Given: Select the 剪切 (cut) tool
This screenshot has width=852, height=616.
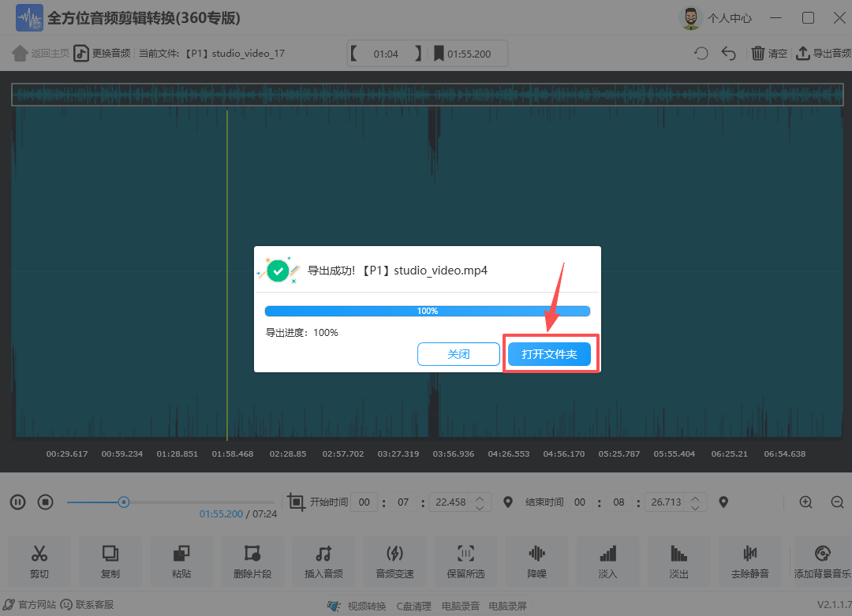Looking at the screenshot, I should pyautogui.click(x=39, y=561).
